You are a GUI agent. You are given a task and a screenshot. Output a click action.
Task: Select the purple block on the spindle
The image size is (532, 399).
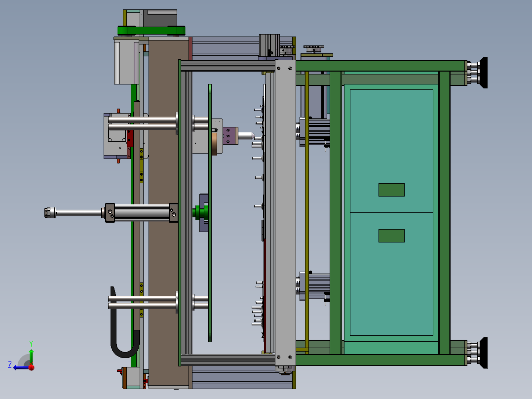[230, 135]
